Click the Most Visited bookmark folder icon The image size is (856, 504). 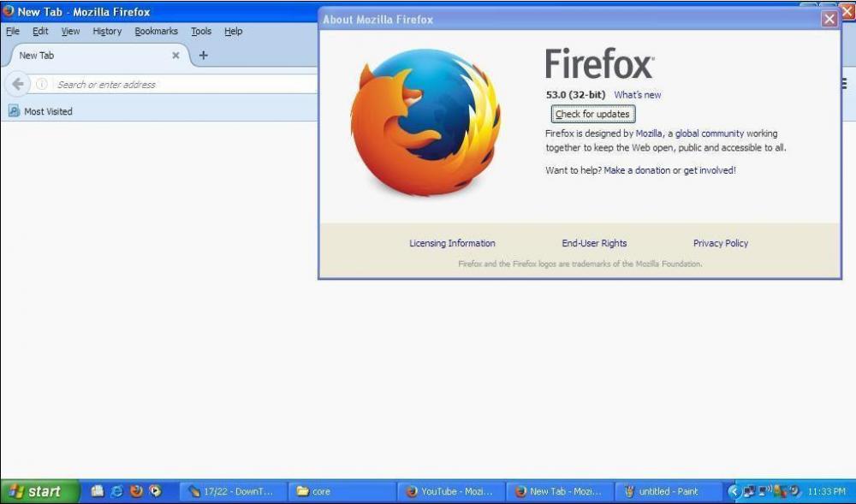click(14, 111)
